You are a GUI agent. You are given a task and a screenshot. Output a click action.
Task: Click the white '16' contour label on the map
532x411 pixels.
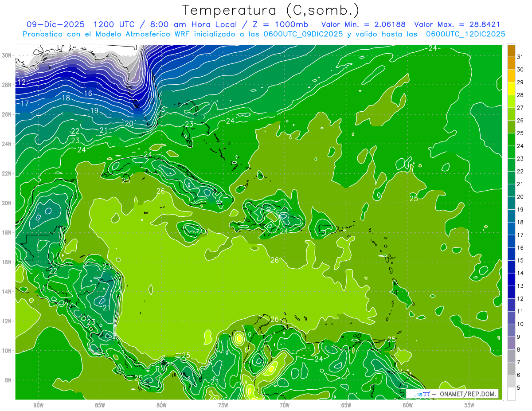(88, 93)
